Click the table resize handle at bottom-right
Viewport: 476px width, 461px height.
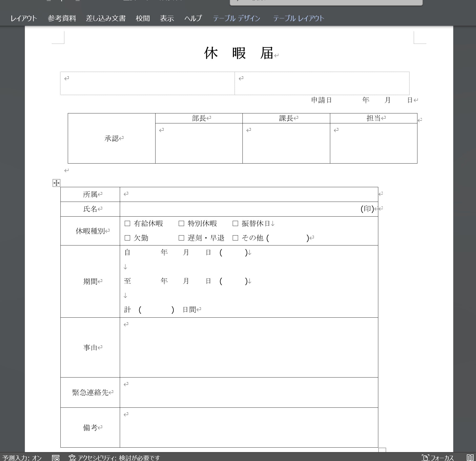point(382,450)
